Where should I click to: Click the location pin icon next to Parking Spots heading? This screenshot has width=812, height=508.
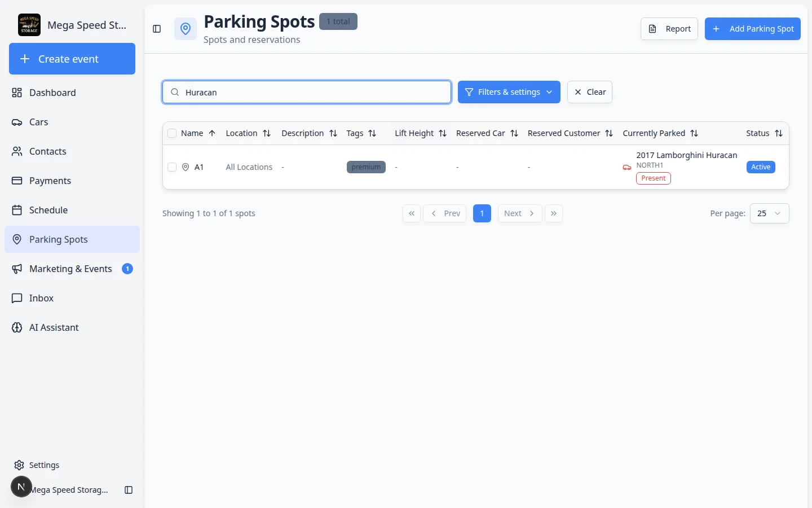186,29
